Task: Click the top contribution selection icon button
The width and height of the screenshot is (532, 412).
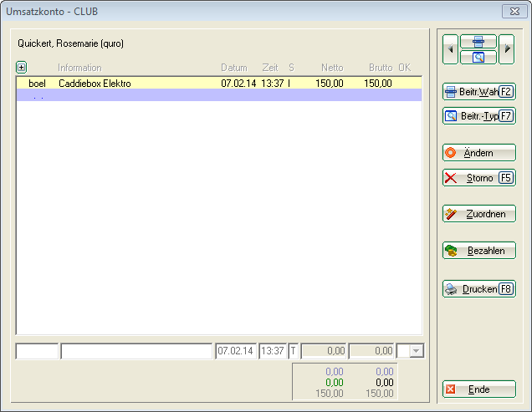Action: click(478, 42)
